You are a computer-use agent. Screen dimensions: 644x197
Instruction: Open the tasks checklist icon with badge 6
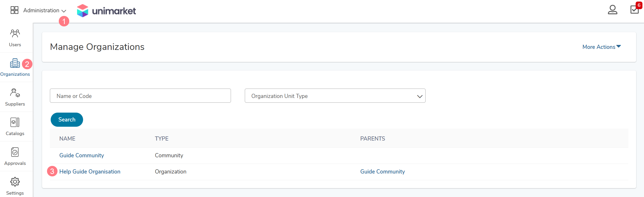(635, 9)
